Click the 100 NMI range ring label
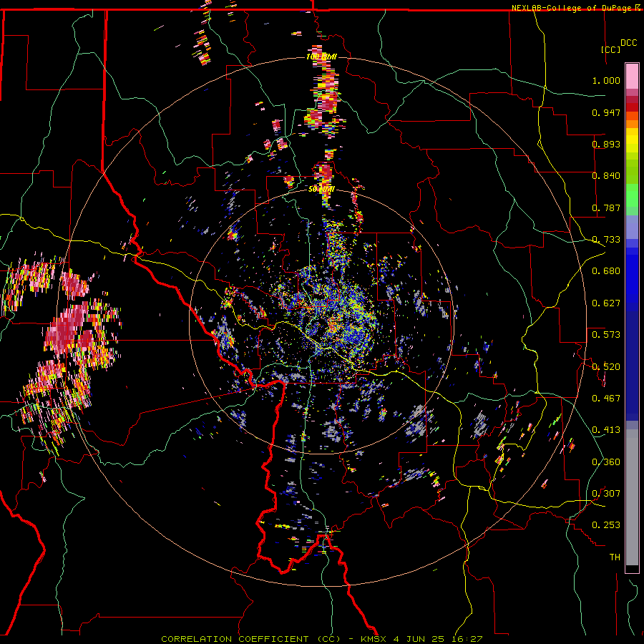 321,57
